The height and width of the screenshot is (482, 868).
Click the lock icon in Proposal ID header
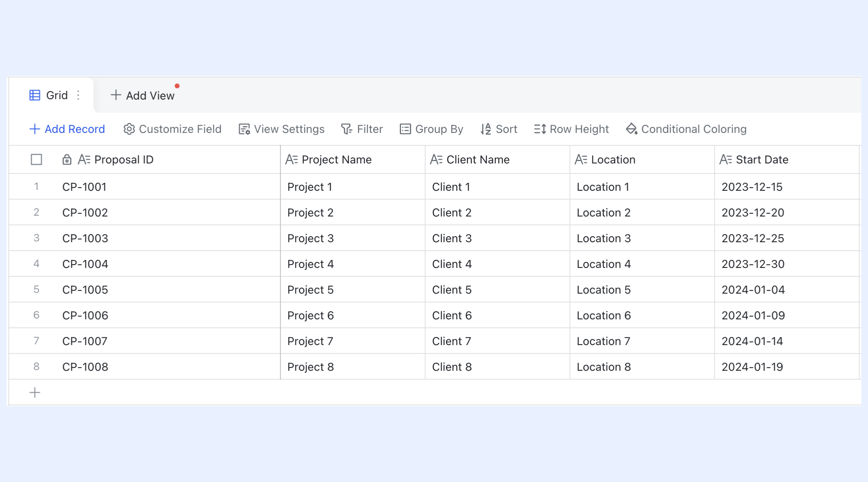[x=67, y=159]
